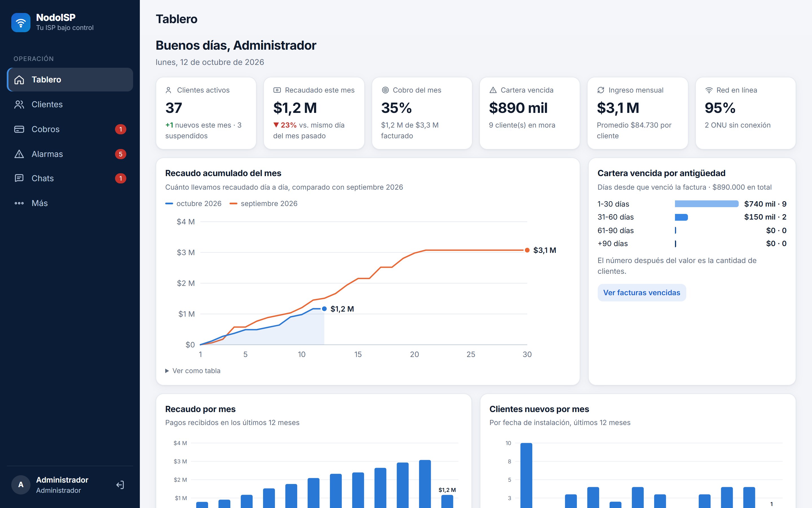Click the target icon on Cobro del mes card
The height and width of the screenshot is (508, 812).
[385, 90]
